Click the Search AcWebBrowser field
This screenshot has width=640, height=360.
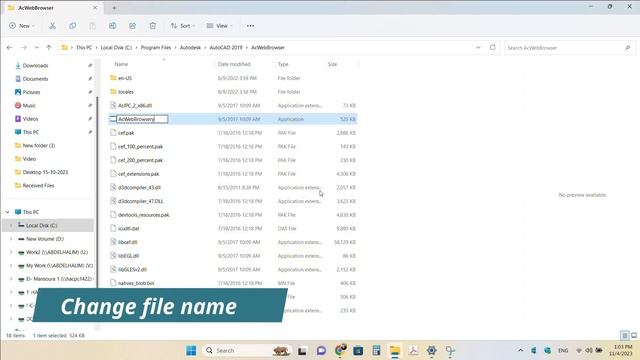pos(569,48)
